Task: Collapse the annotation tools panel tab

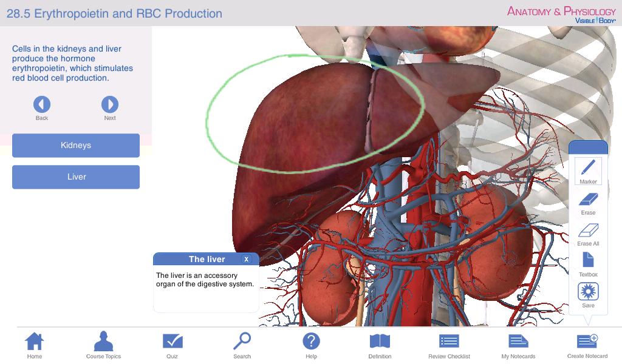Action: click(x=588, y=147)
